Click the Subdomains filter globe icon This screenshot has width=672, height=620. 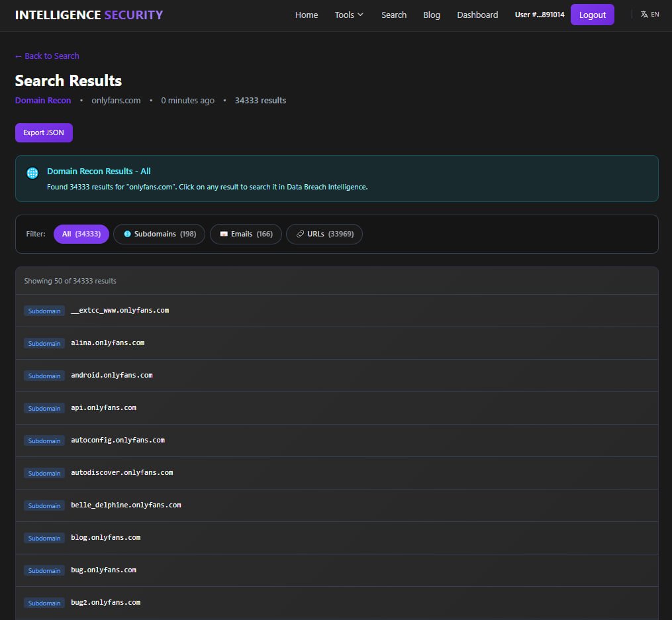(x=127, y=234)
